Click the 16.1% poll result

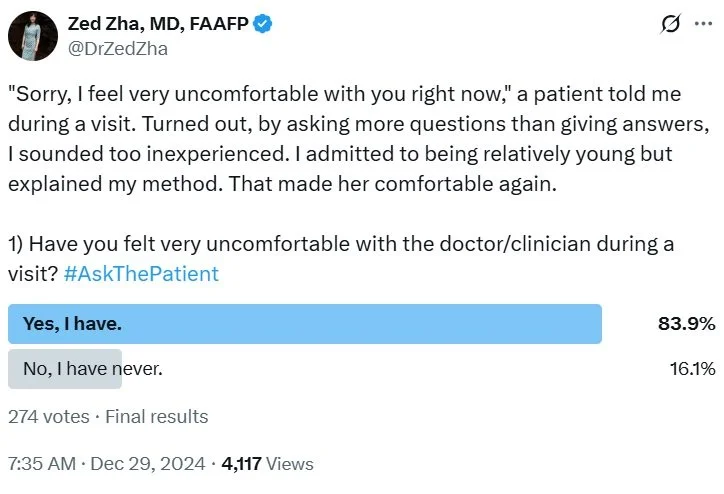tap(692, 368)
